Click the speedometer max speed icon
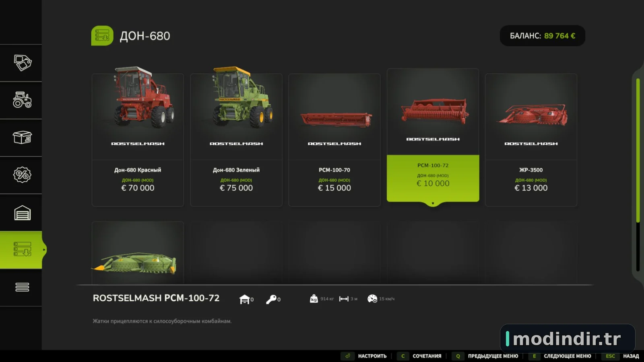644x362 pixels. (x=372, y=299)
